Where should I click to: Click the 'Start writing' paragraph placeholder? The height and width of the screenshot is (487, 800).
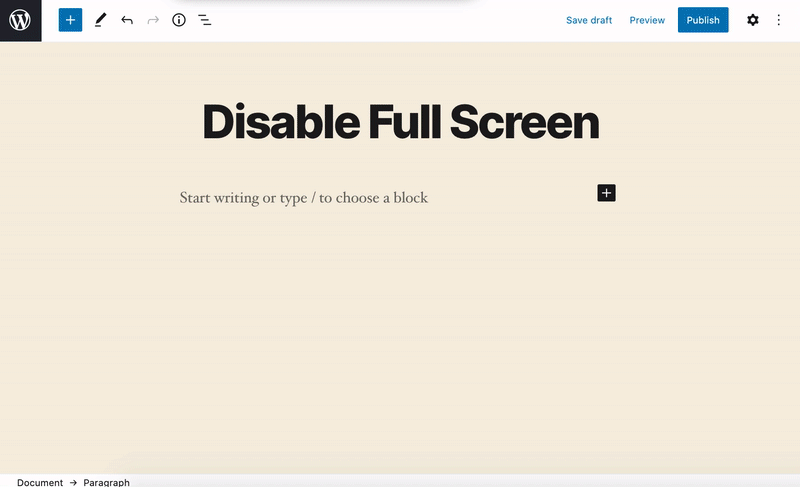(303, 198)
